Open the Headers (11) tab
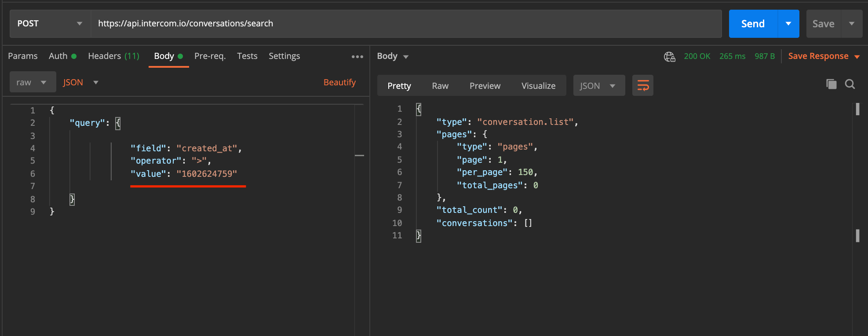868x336 pixels. pyautogui.click(x=113, y=56)
